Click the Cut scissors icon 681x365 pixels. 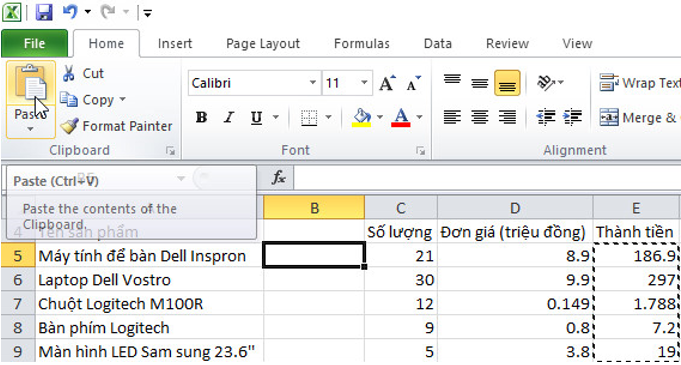(69, 73)
